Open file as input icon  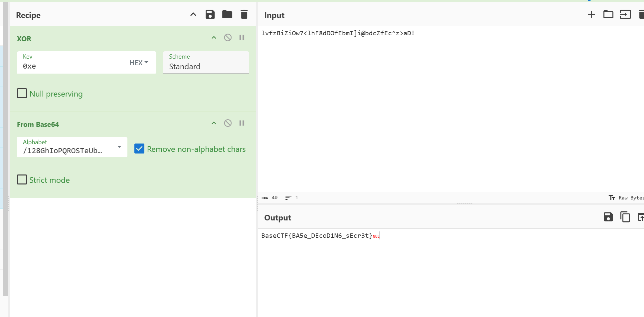tap(625, 14)
